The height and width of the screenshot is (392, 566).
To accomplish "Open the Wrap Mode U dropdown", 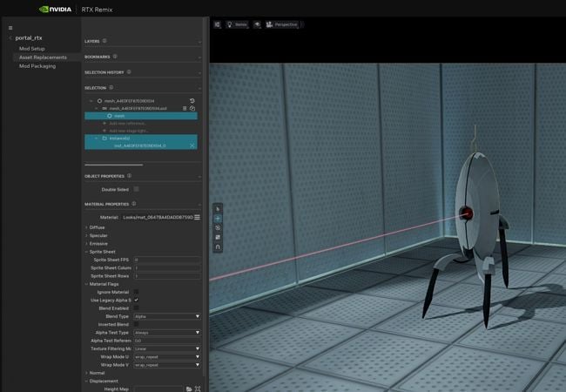I will 167,356.
